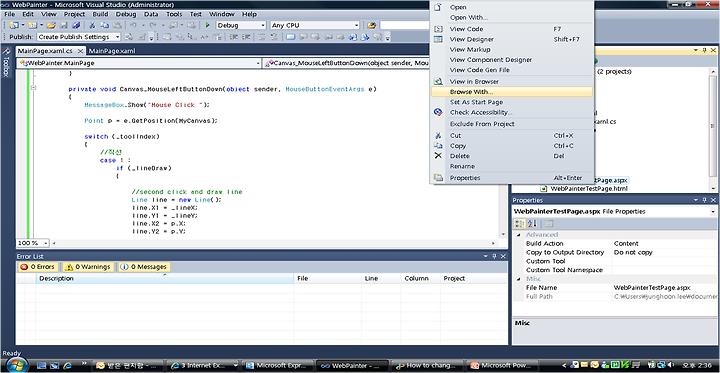This screenshot has width=720, height=373.
Task: Click the Save icon in toolbar
Action: pyautogui.click(x=64, y=25)
